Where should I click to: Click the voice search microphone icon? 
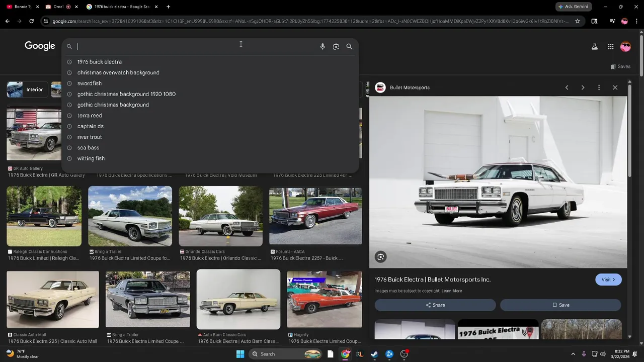click(x=323, y=46)
